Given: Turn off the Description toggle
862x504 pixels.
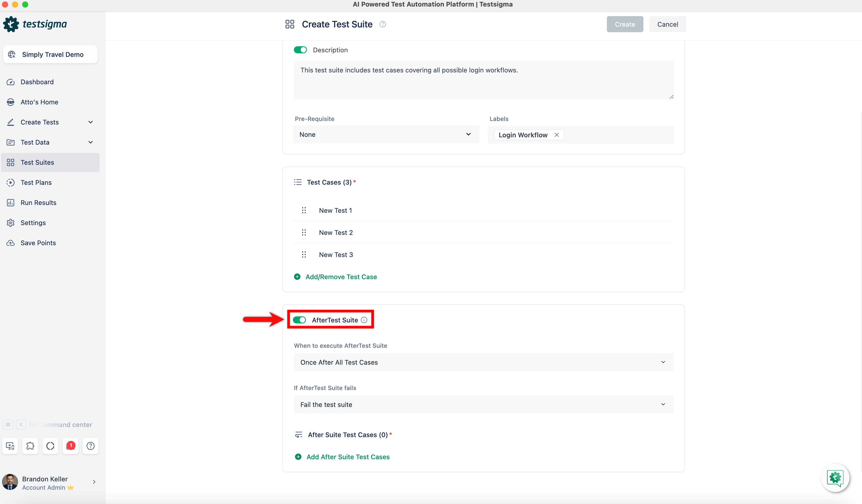Looking at the screenshot, I should coord(300,50).
